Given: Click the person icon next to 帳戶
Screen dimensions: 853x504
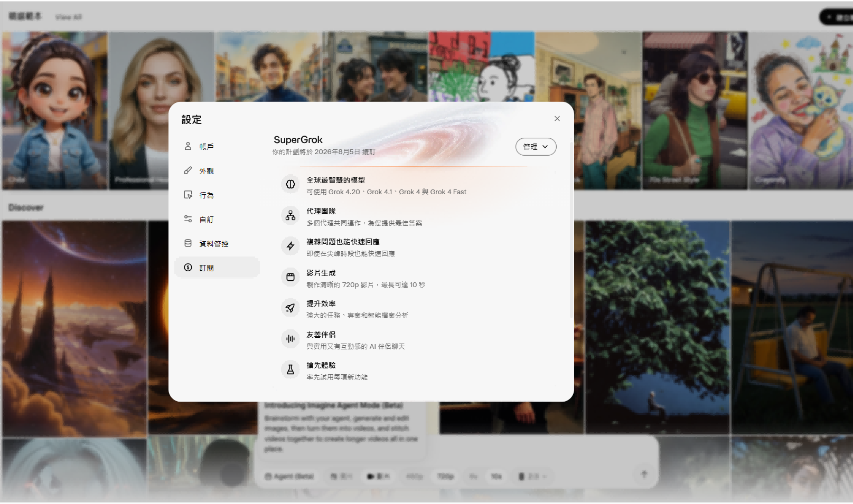Looking at the screenshot, I should click(x=188, y=146).
